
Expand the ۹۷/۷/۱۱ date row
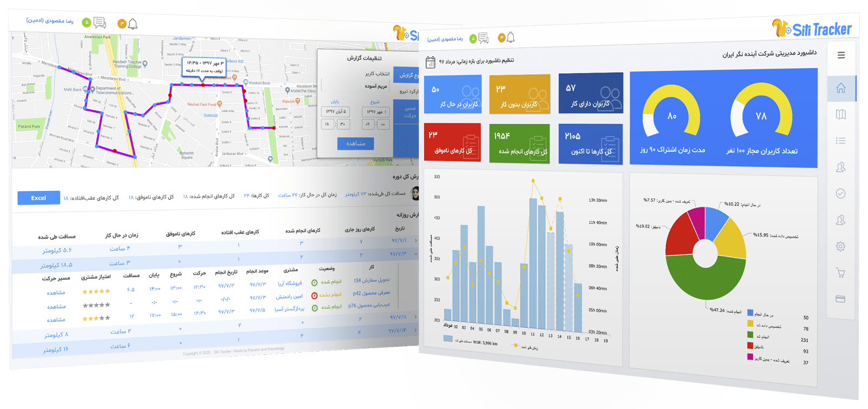(x=416, y=317)
